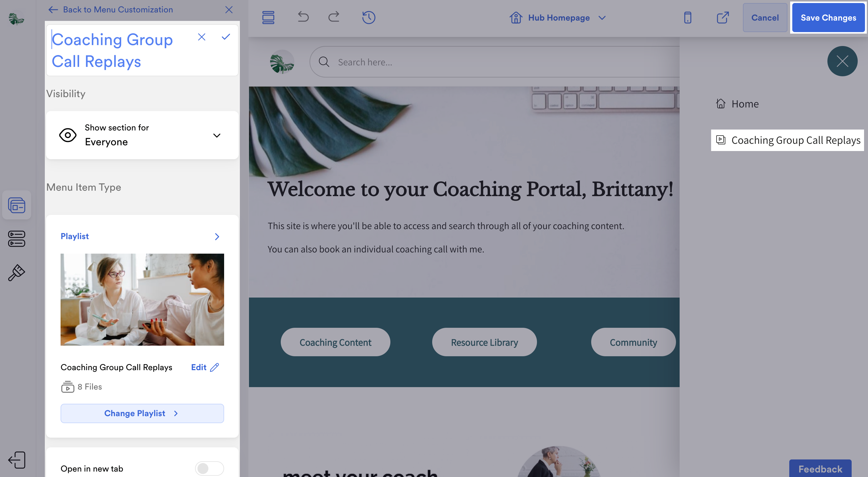Click the Coaching Content button
The width and height of the screenshot is (868, 477).
tap(335, 342)
